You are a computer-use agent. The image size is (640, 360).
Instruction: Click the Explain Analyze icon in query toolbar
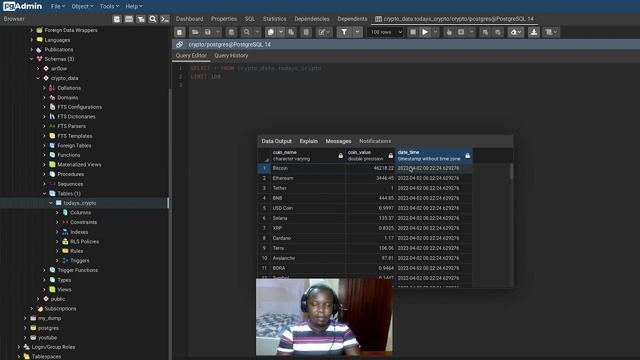click(461, 32)
